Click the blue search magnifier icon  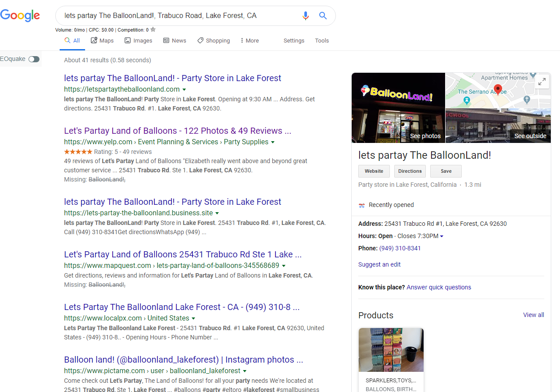[x=323, y=16]
